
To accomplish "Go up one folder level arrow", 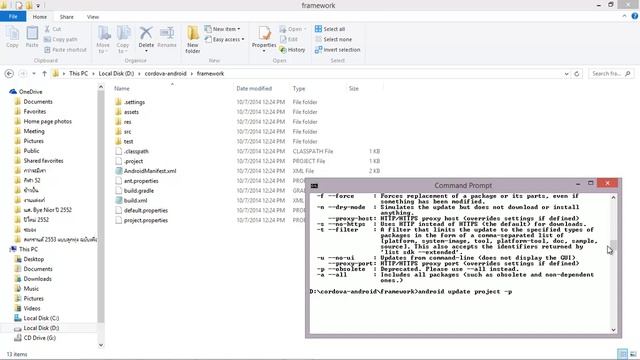I will pos(44,73).
